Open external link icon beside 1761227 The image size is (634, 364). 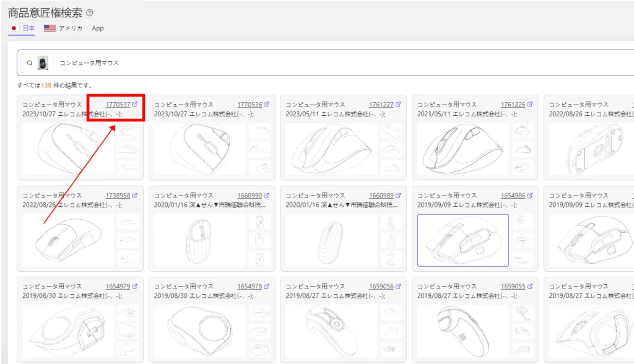tap(398, 105)
